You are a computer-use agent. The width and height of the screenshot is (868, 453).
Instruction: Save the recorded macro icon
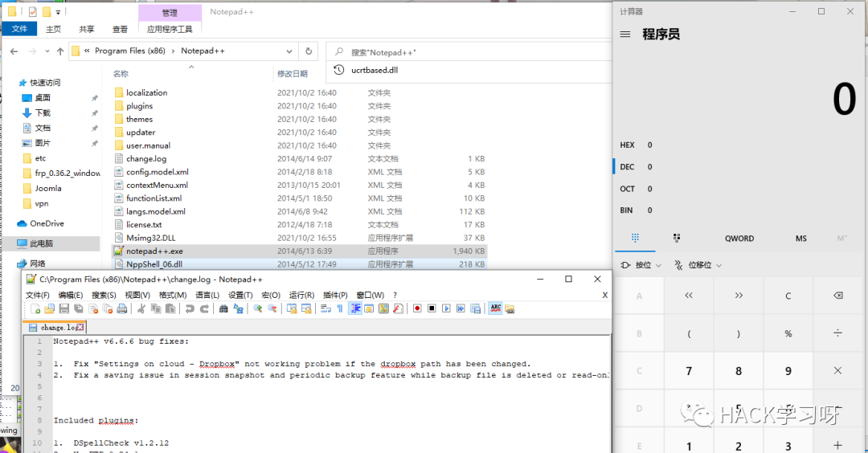(476, 308)
